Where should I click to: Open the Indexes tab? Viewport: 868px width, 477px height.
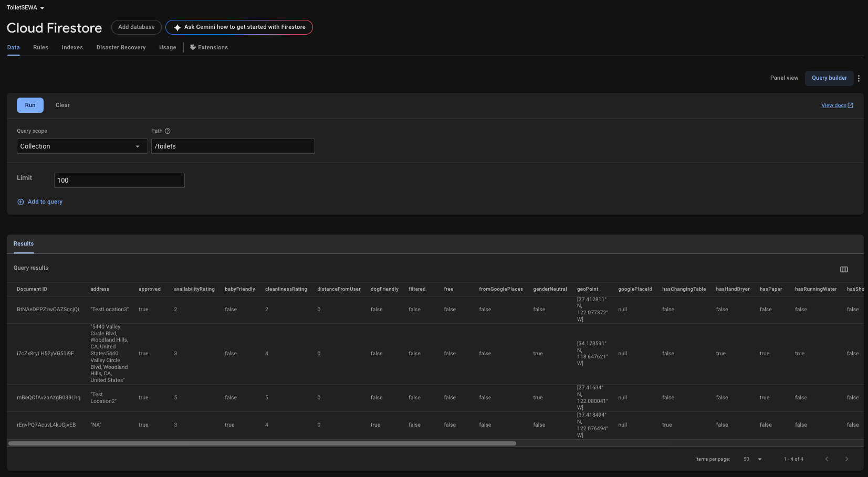(72, 47)
